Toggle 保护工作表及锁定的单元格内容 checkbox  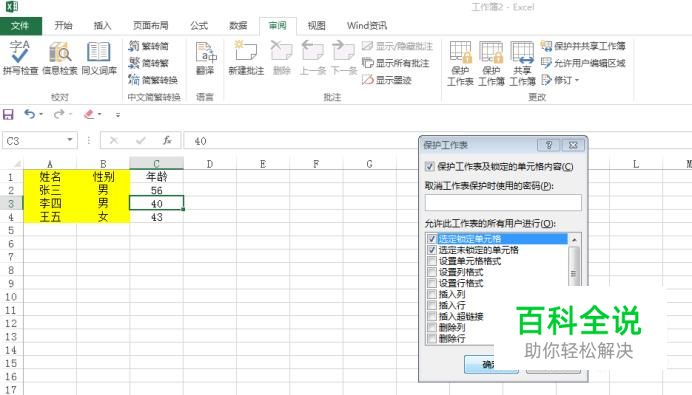pyautogui.click(x=429, y=167)
